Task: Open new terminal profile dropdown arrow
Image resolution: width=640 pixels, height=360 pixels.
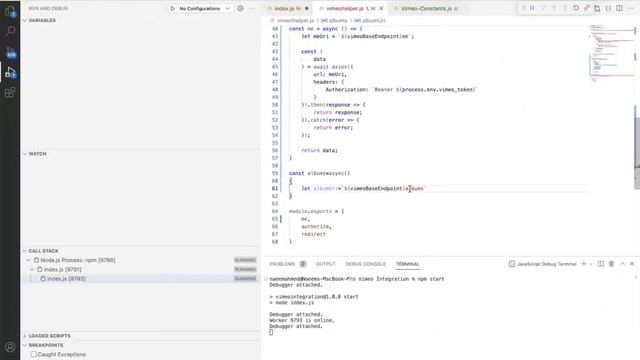Action: coord(591,264)
